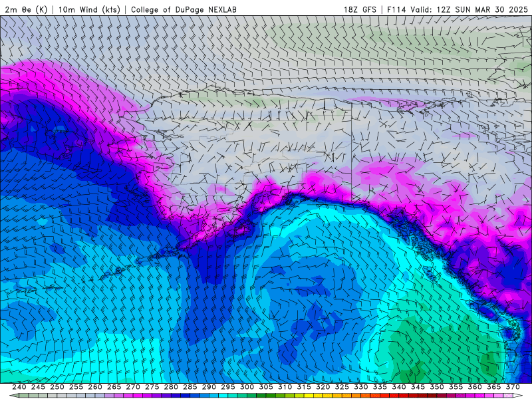Screen dimensions: 532x399
Task: Click the 'College of DuPage NEXLAB' text
Action: tap(184, 9)
